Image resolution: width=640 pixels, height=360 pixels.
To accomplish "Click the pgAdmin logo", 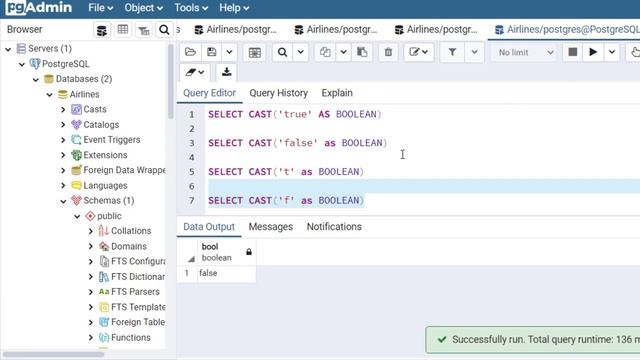I will [x=39, y=7].
